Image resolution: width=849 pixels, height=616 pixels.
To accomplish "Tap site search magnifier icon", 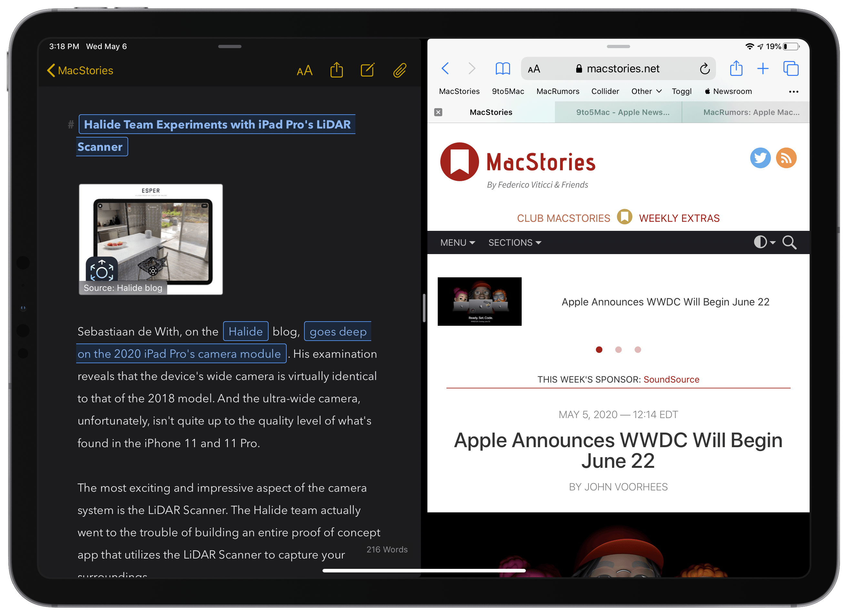I will (x=789, y=243).
